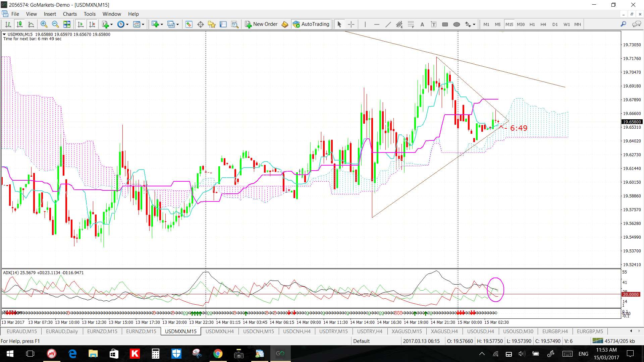Click the tile windows icon
644x362 pixels.
[67, 24]
